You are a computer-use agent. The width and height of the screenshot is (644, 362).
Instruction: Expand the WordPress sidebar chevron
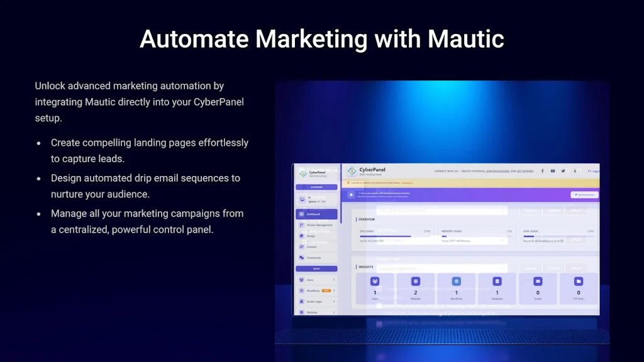click(x=334, y=290)
